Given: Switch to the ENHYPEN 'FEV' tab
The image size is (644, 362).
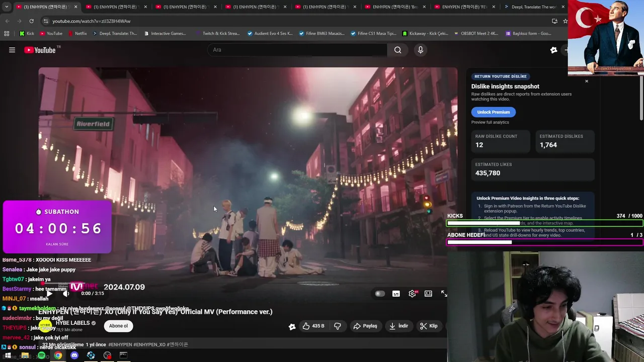Looking at the screenshot, I should [x=464, y=7].
